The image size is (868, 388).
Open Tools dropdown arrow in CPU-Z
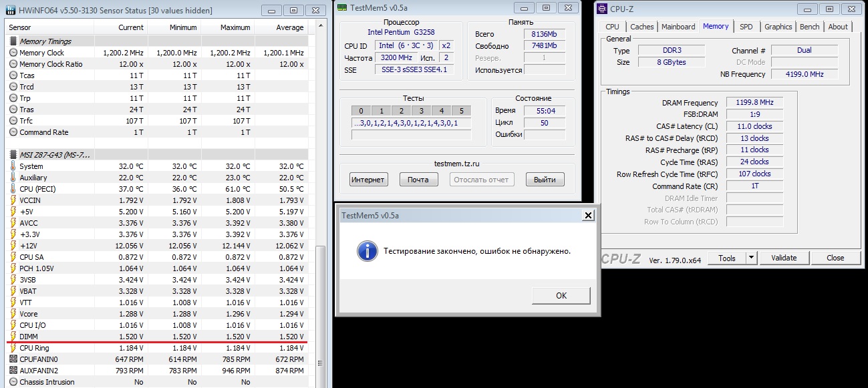tap(751, 258)
